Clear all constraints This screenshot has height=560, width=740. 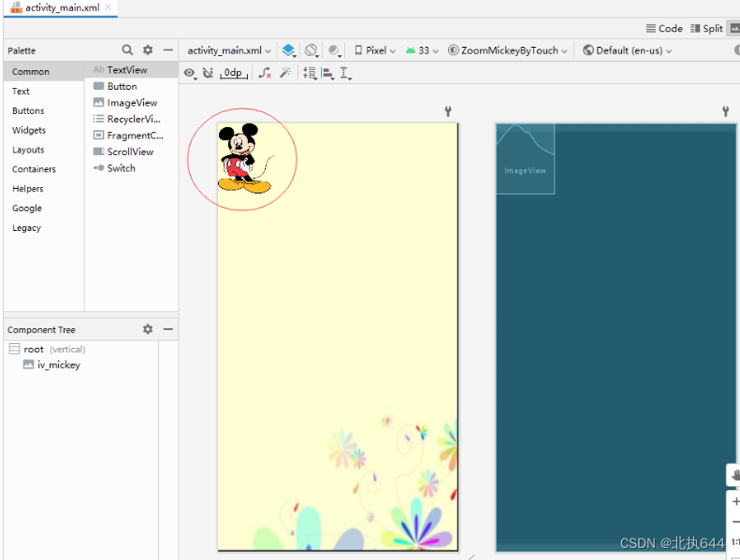point(265,73)
